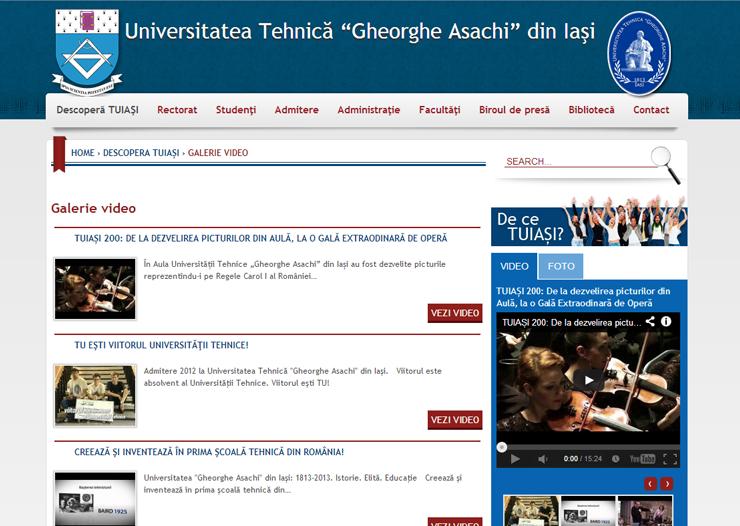Screen dimensions: 740x526
Task: Open TUIAȘI 200 gala article title link
Action: tap(261, 238)
